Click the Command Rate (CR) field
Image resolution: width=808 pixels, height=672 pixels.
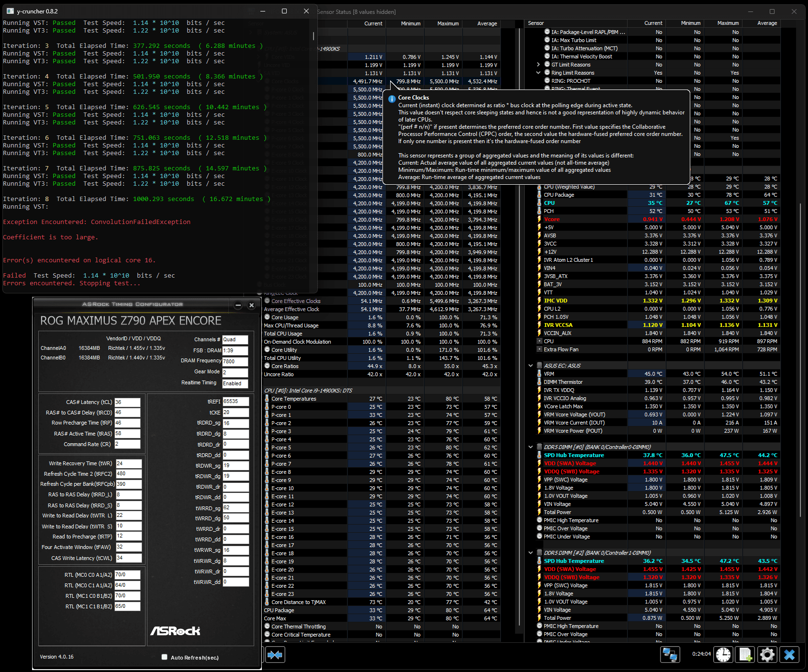pyautogui.click(x=127, y=444)
